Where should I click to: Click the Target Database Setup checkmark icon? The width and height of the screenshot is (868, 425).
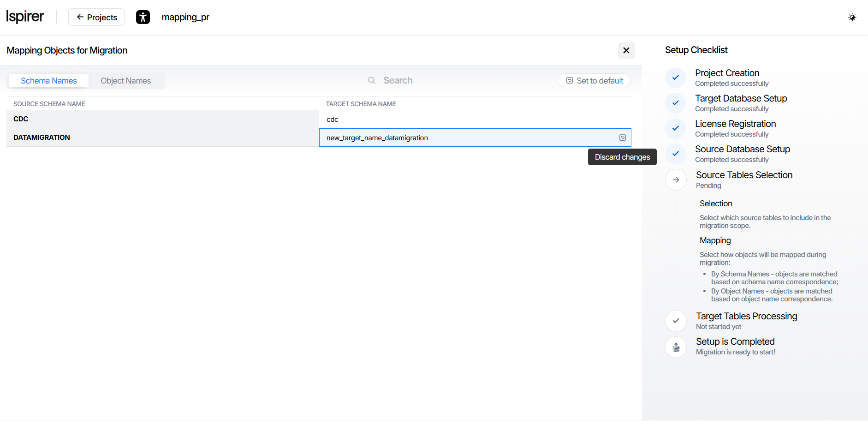tap(676, 103)
